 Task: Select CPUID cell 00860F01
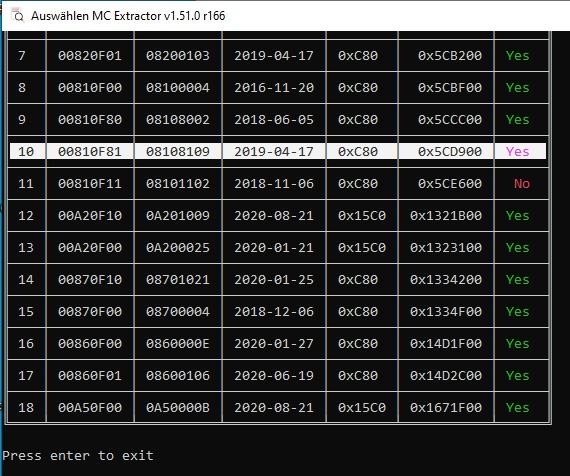pyautogui.click(x=89, y=376)
